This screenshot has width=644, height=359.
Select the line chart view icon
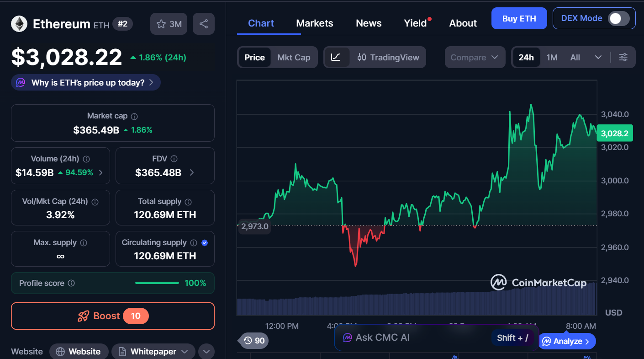tap(337, 57)
